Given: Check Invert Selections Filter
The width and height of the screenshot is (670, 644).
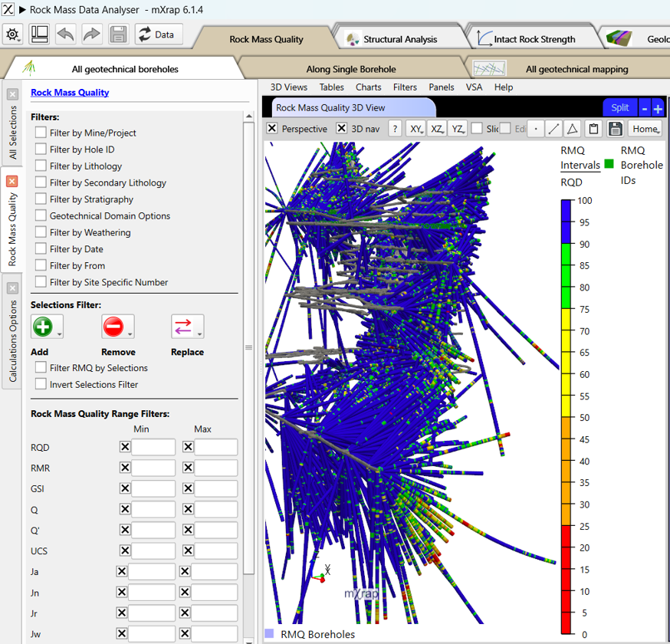Looking at the screenshot, I should (41, 385).
